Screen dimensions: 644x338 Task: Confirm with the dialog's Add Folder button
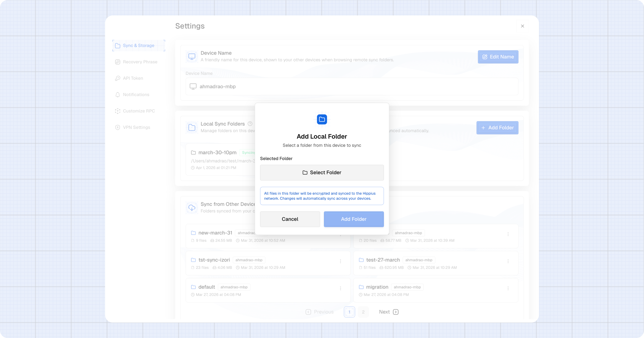click(x=354, y=219)
